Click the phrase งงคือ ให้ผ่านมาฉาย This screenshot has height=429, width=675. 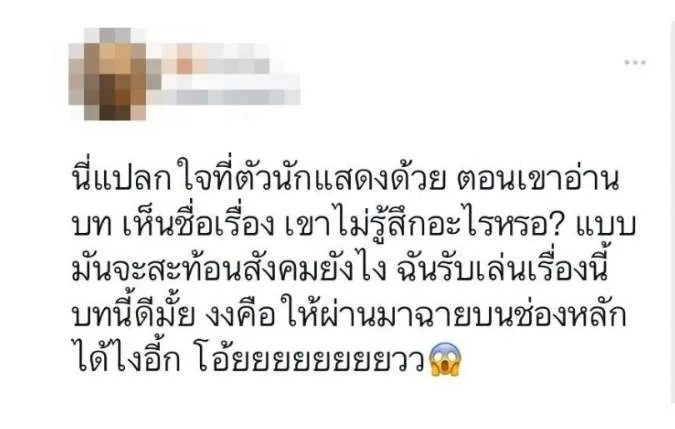click(328, 315)
